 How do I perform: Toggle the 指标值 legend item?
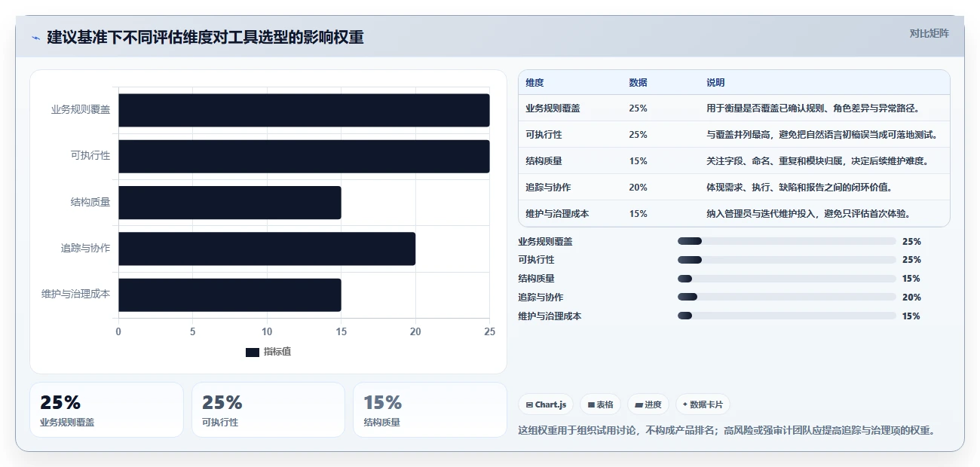[x=268, y=352]
